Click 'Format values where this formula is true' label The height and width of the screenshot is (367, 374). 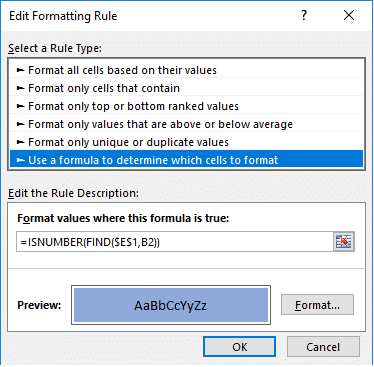(123, 218)
